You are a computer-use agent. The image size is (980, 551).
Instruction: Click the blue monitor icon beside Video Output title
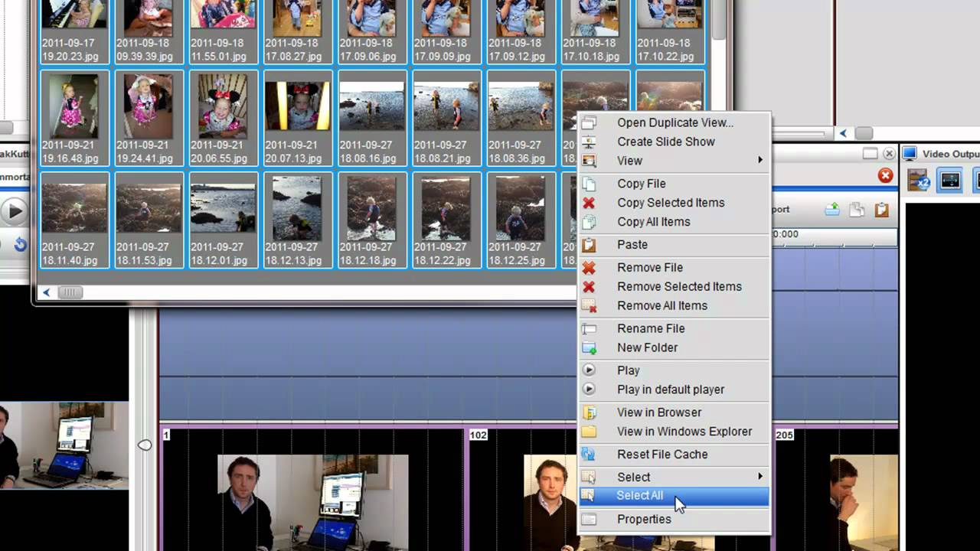pos(910,154)
